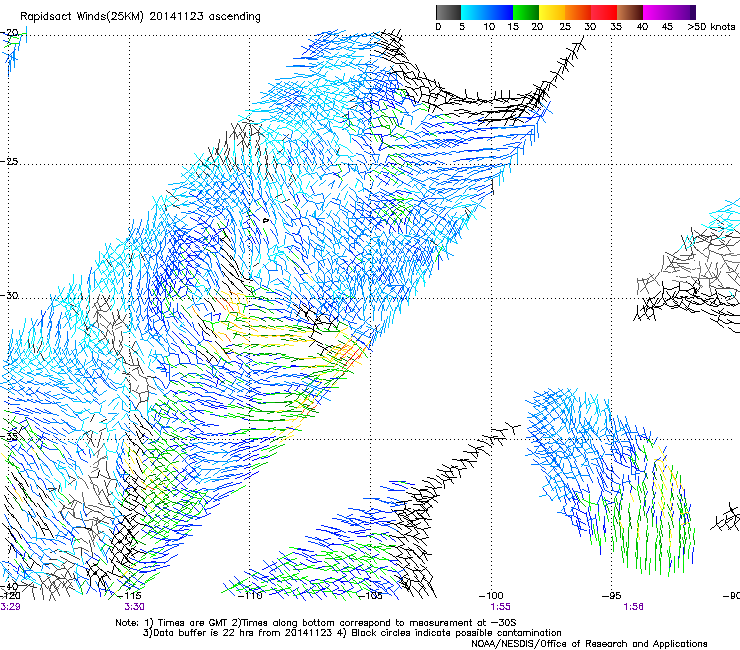Click the yellow 20-25 knots legend segment

[x=552, y=12]
